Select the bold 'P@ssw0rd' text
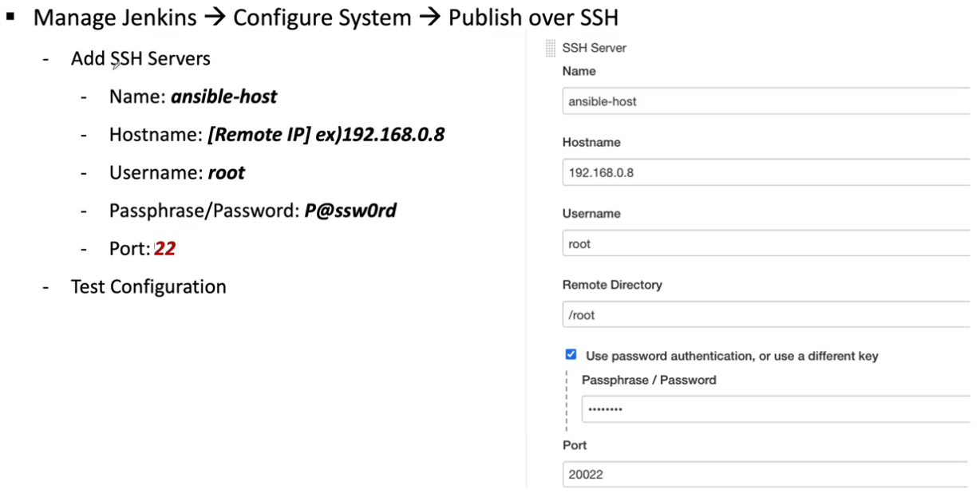This screenshot has height=493, width=980. click(x=350, y=211)
